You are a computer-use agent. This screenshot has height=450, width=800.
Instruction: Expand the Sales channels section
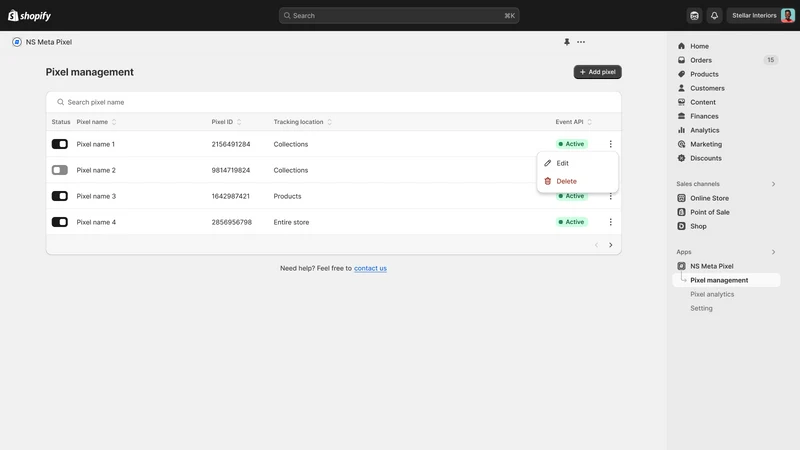point(773,184)
